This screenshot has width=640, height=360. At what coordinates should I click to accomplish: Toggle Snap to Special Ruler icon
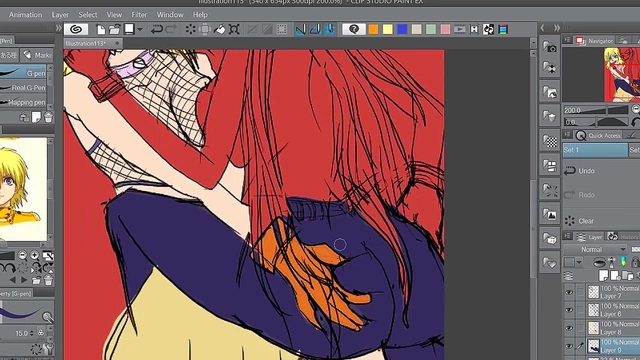click(x=315, y=29)
